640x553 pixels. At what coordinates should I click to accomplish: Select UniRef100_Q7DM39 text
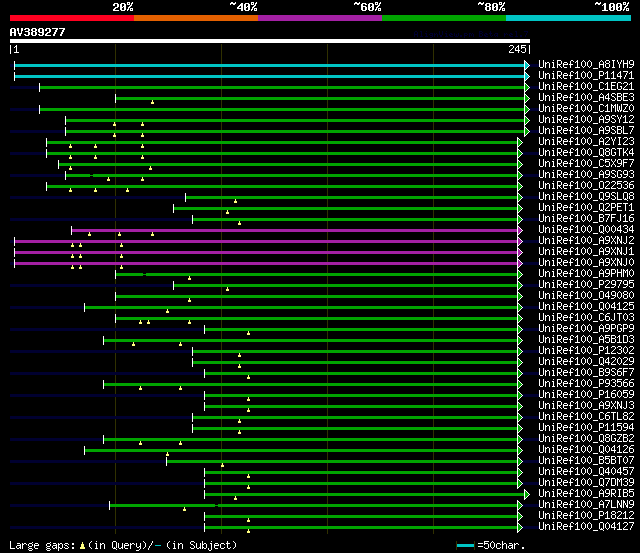[586, 483]
